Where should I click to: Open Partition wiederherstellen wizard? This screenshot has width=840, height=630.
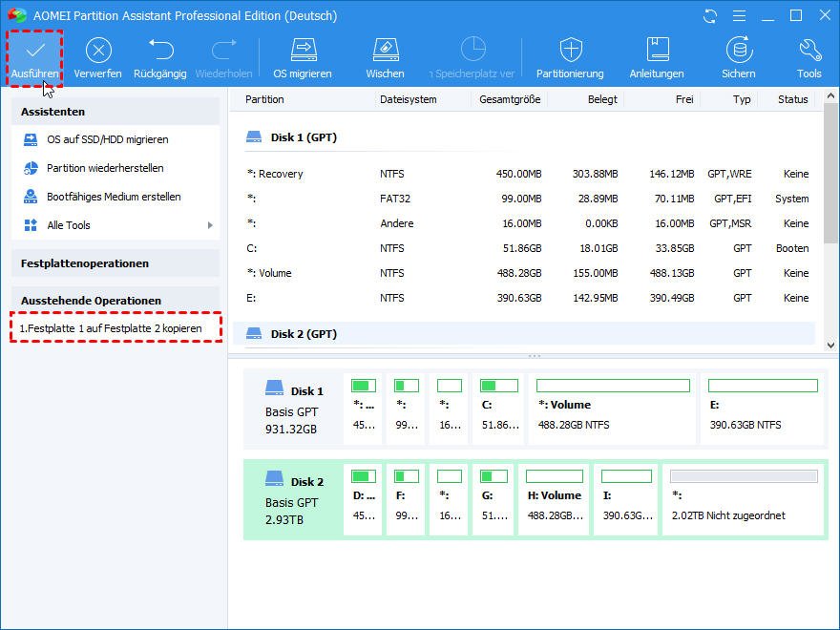click(105, 168)
